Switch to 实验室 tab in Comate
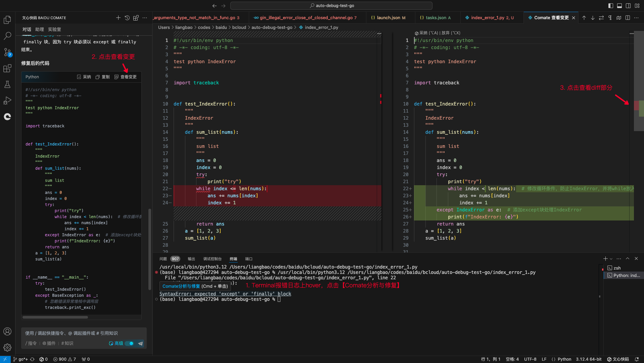The image size is (644, 363). coord(54,30)
